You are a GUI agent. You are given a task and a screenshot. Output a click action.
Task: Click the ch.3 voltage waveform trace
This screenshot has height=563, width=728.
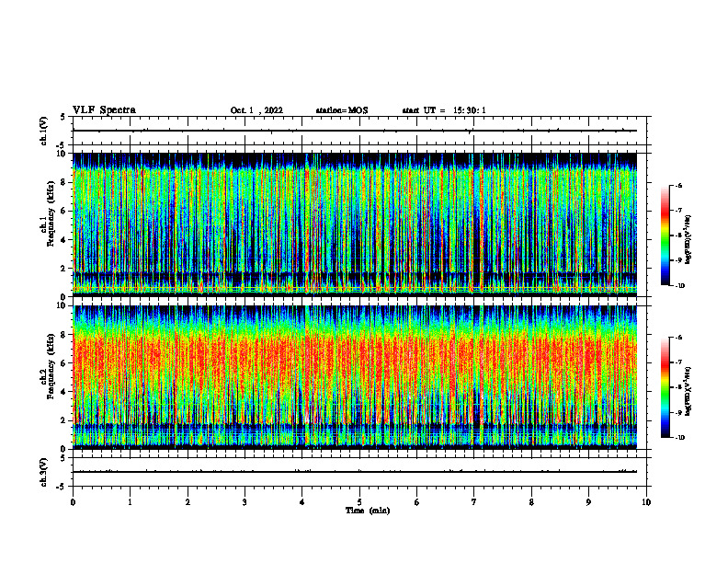click(355, 472)
